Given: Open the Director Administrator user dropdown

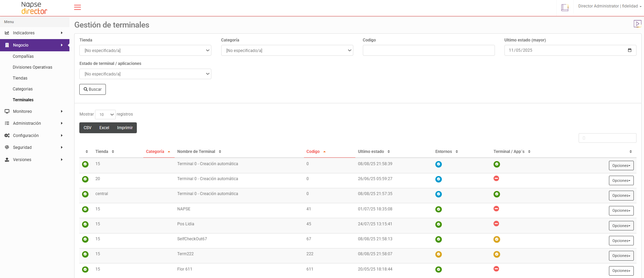Looking at the screenshot, I should tap(610, 6).
